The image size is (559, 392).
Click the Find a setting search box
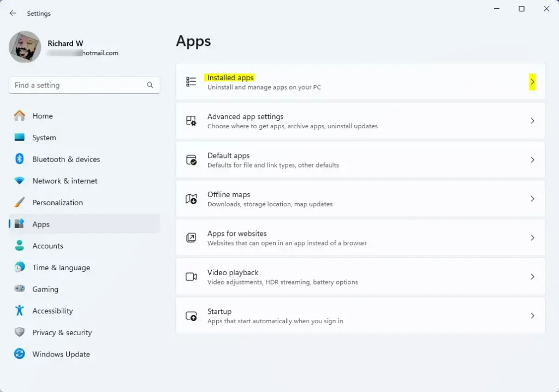click(84, 85)
